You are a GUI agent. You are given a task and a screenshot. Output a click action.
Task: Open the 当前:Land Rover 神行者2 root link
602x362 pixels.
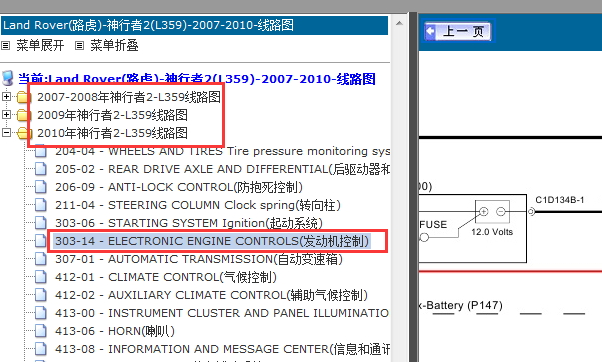click(x=197, y=79)
